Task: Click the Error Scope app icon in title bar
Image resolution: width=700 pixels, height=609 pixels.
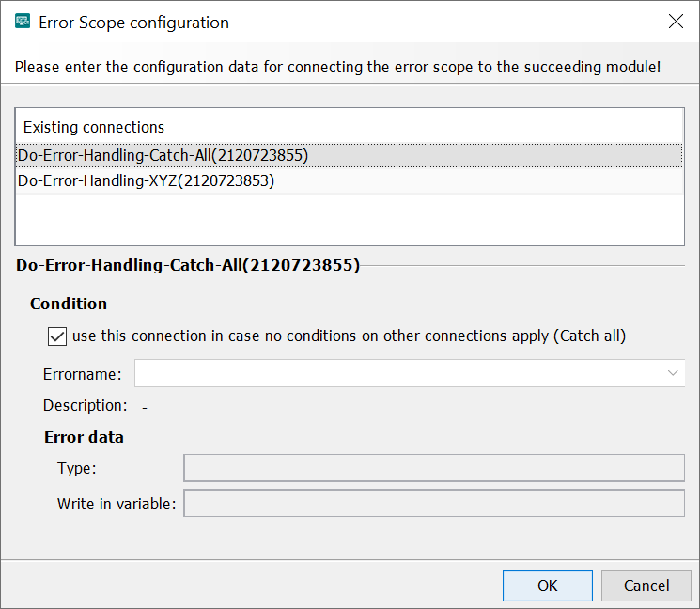Action: click(x=22, y=23)
